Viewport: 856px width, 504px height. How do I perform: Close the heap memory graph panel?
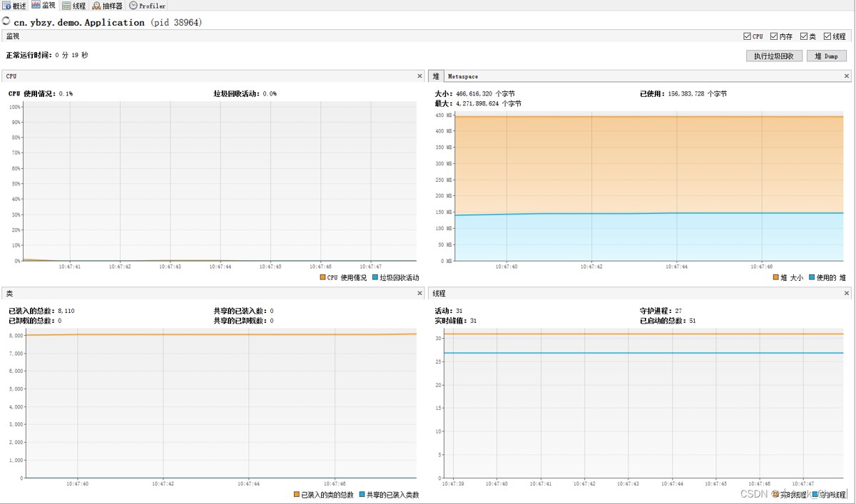coord(847,76)
